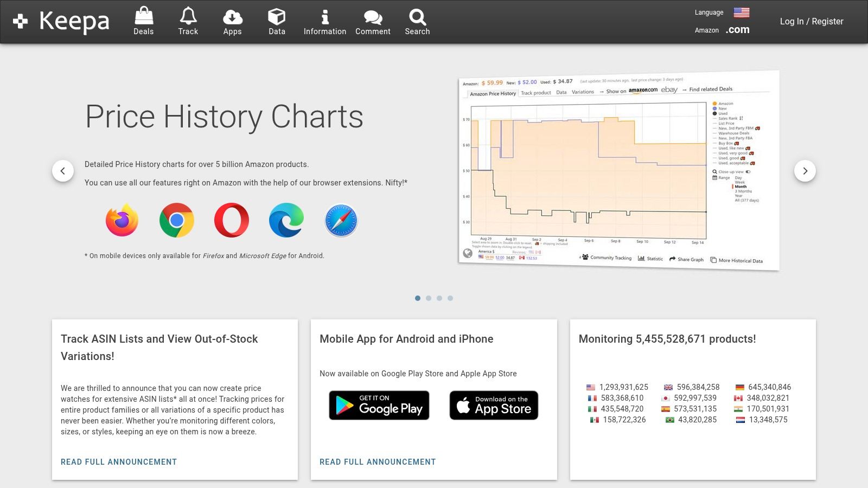This screenshot has width=868, height=488.
Task: Select the second carousel dot
Action: 429,298
